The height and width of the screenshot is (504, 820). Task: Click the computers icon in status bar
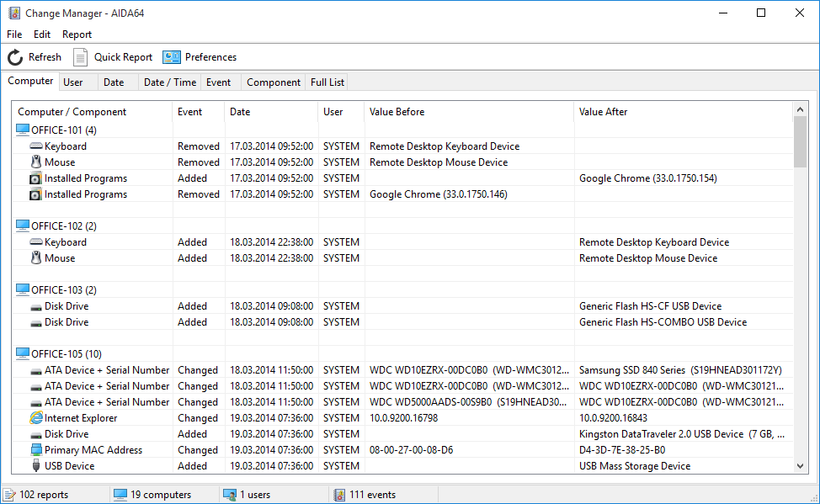coord(120,495)
